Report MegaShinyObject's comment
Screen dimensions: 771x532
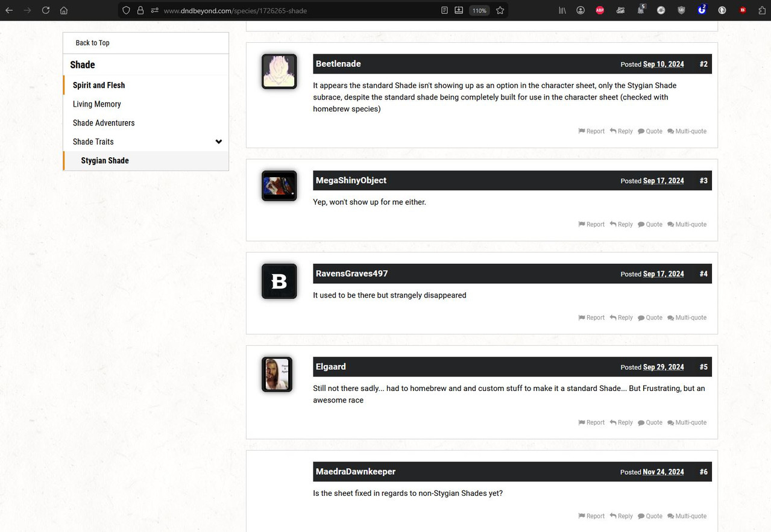(591, 224)
